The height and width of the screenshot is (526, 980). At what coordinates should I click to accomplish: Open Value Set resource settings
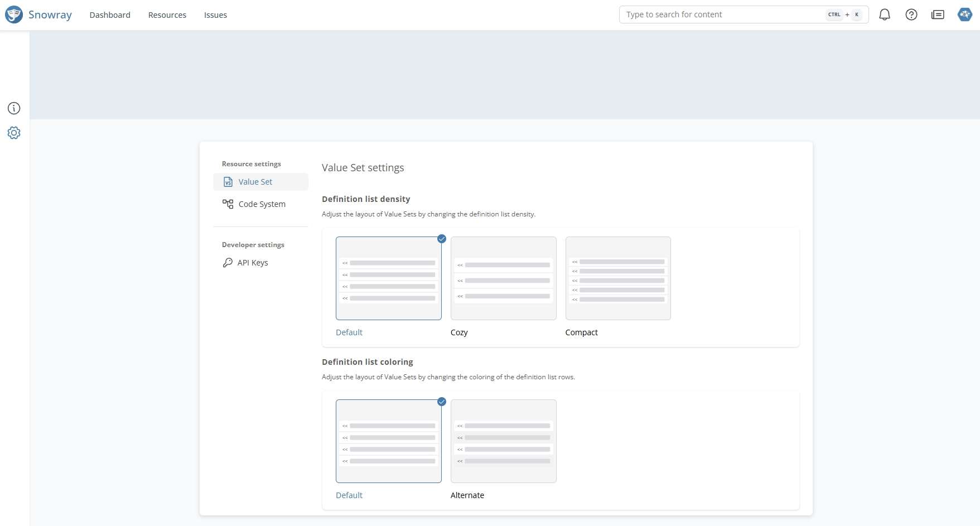click(x=255, y=182)
